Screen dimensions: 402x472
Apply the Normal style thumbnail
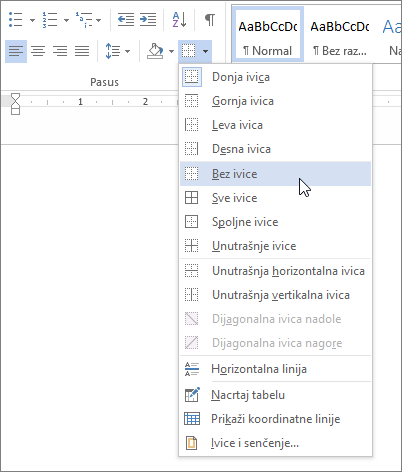tap(268, 36)
